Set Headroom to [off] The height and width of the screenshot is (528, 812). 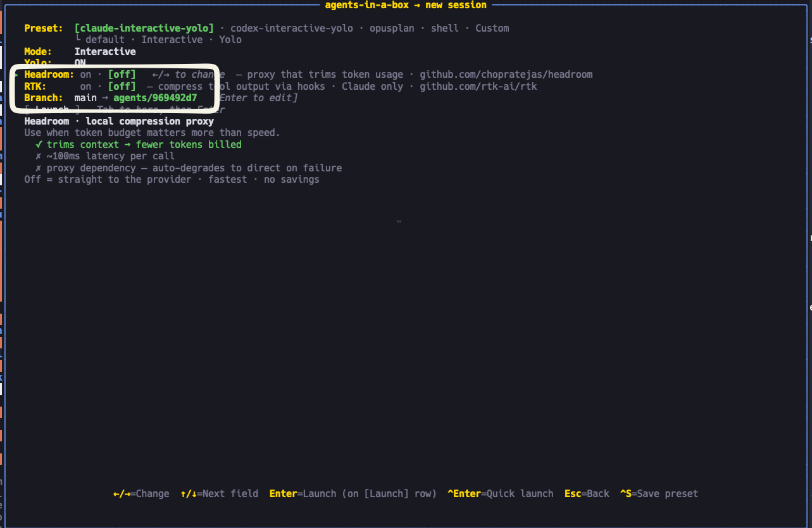point(122,75)
